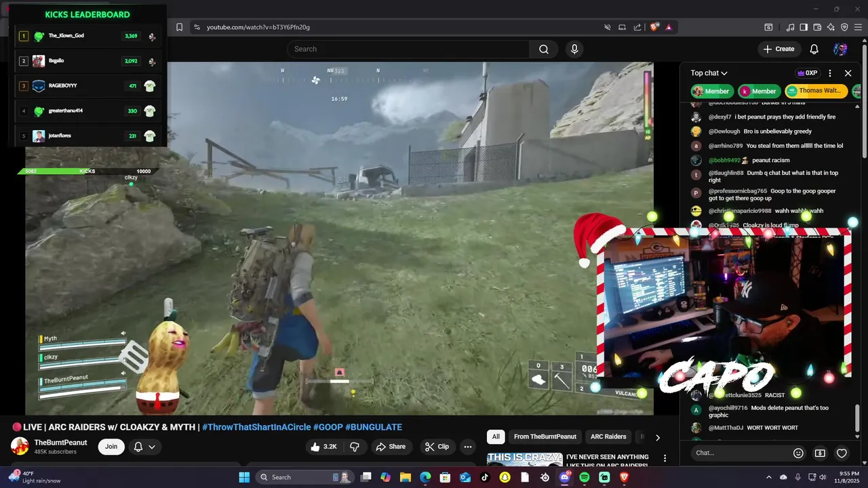Open YouTube notifications bell

(814, 49)
